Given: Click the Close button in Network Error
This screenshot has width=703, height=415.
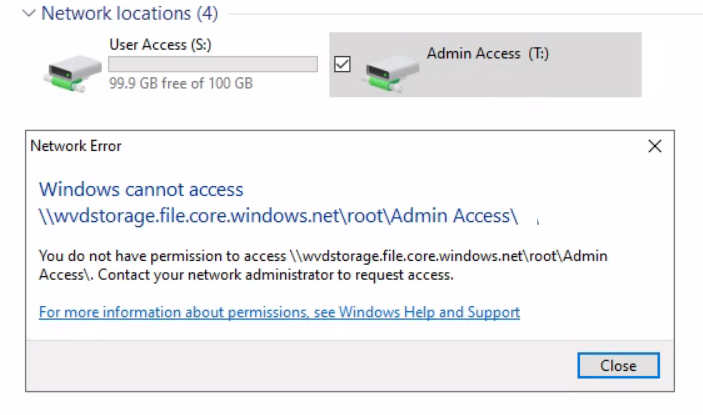Looking at the screenshot, I should [x=618, y=365].
